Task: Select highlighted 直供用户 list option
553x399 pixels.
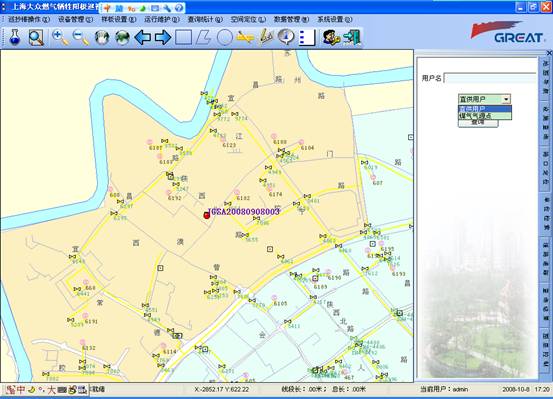Action: 485,109
